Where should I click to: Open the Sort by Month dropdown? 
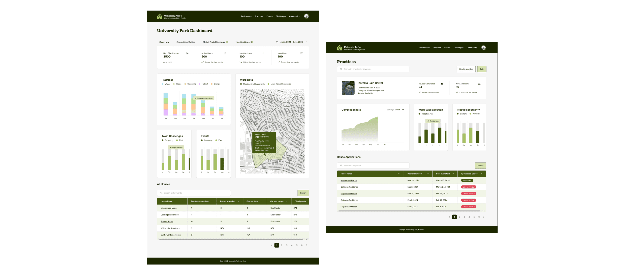pos(399,110)
